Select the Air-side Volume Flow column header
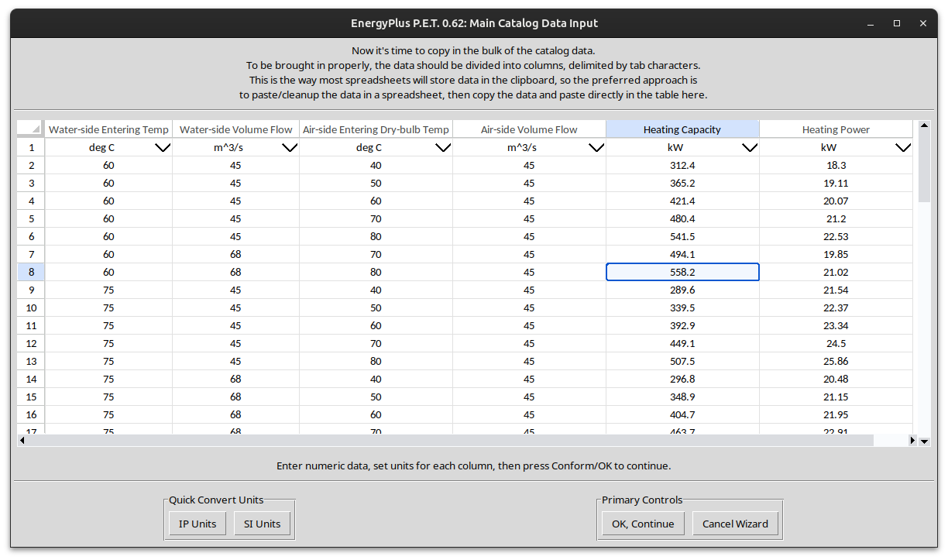Image resolution: width=948 pixels, height=560 pixels. (x=529, y=129)
